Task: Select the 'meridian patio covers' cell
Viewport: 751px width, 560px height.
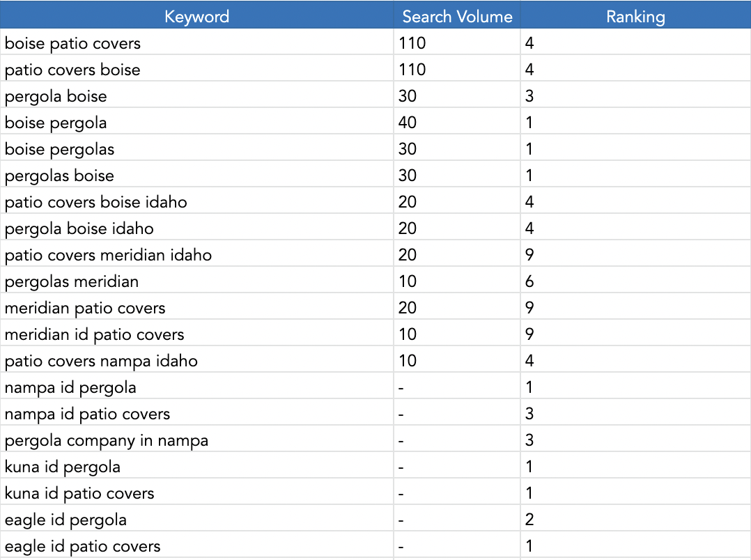Action: 196,308
